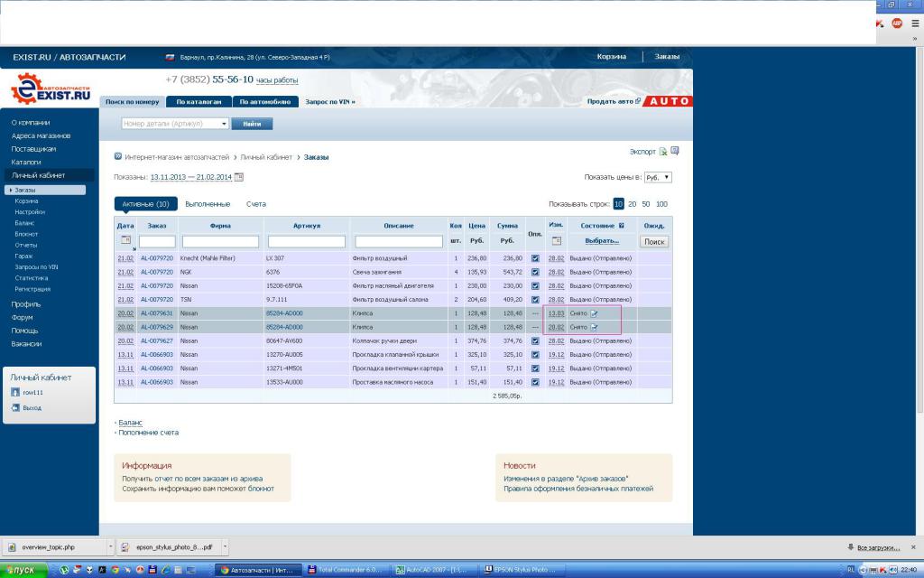The width and height of the screenshot is (924, 578).
Task: Click the note icon beside Снято for order AL-0079631
Action: click(594, 313)
